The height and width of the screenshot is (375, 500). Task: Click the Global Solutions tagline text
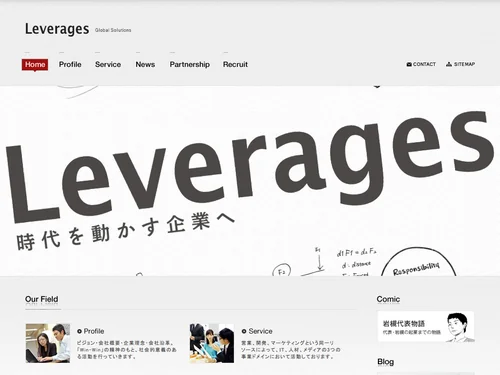(x=113, y=30)
